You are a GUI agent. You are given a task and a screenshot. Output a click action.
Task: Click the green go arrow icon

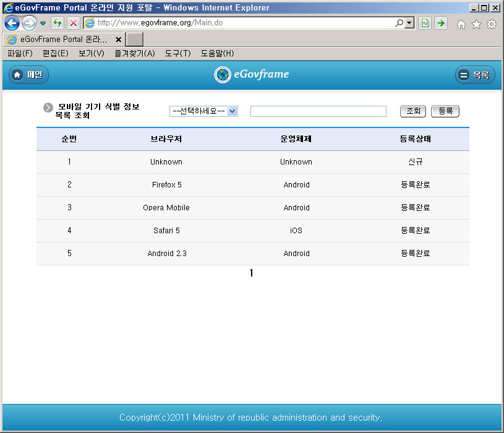441,24
